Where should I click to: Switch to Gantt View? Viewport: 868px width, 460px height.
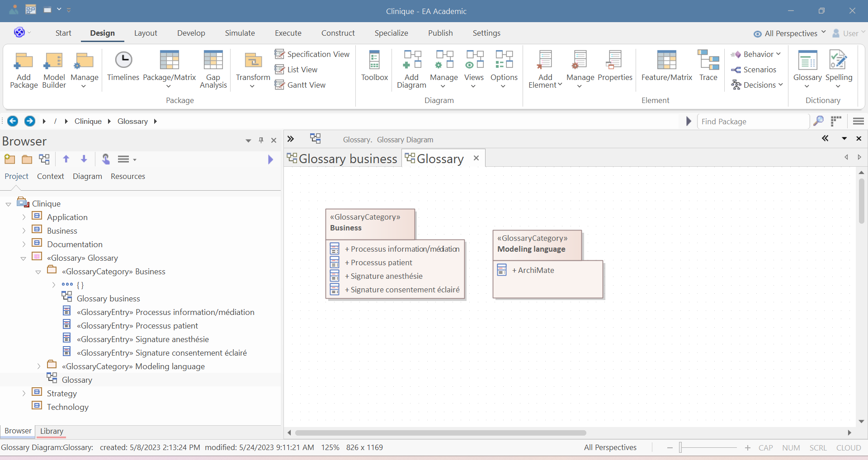(x=300, y=85)
